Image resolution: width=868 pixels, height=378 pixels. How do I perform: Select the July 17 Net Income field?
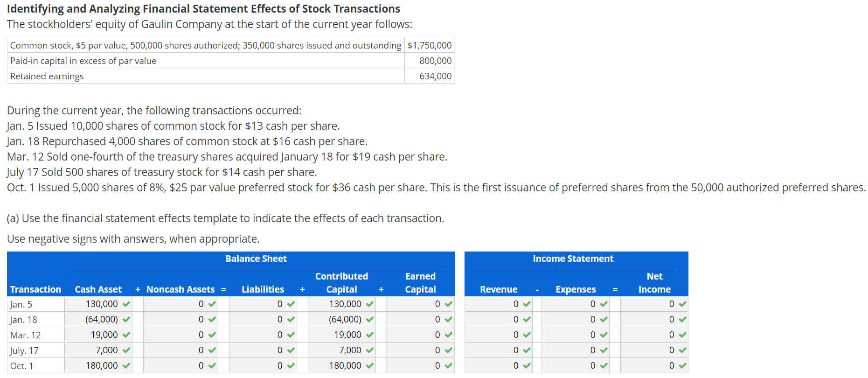[x=654, y=350]
